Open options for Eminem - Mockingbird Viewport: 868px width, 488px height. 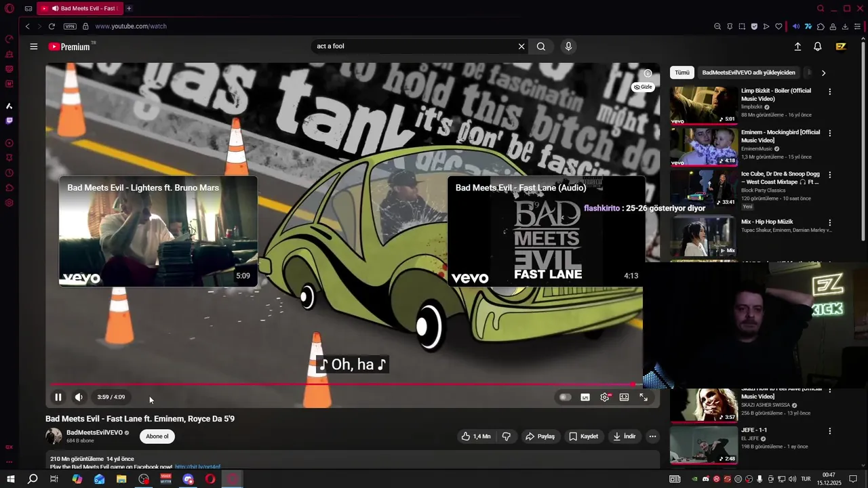829,134
